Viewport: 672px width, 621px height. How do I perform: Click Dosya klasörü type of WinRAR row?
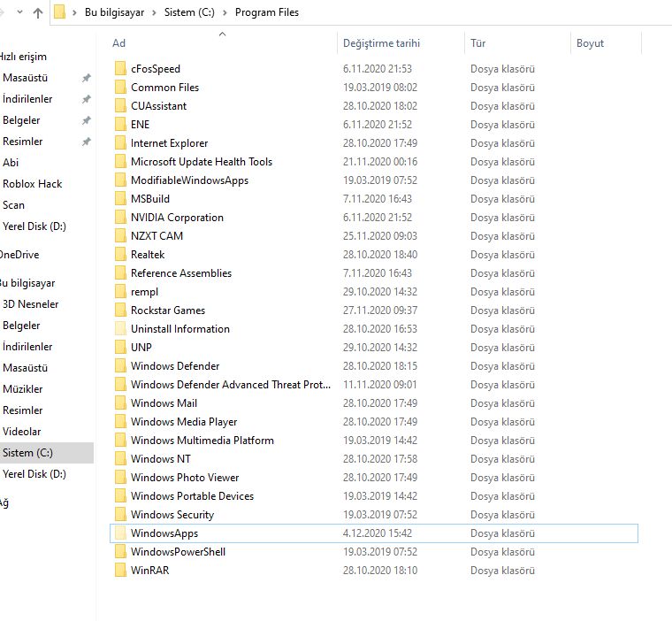tap(502, 571)
